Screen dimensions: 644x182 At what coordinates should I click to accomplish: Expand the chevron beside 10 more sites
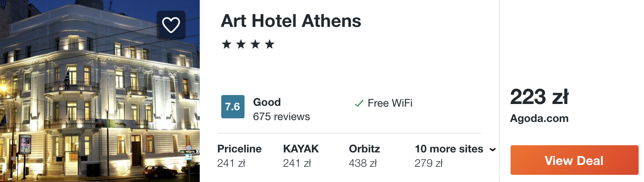click(493, 150)
